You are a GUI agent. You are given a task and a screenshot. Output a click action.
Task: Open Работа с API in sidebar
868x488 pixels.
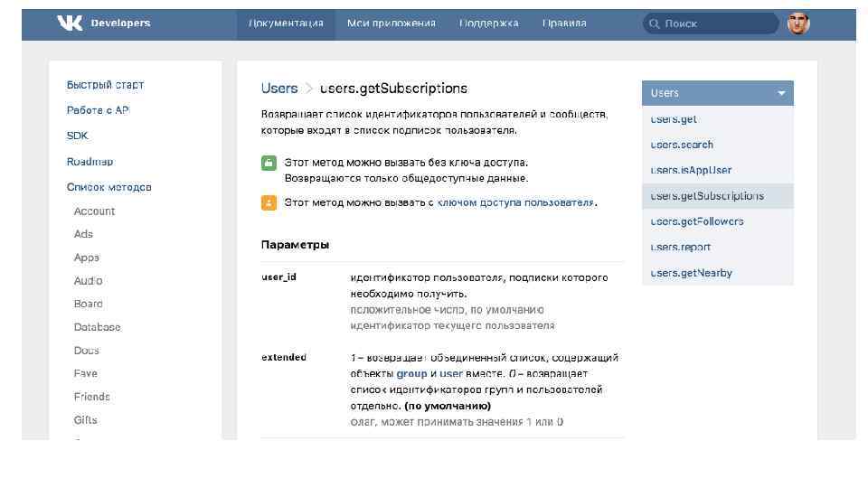pos(98,110)
